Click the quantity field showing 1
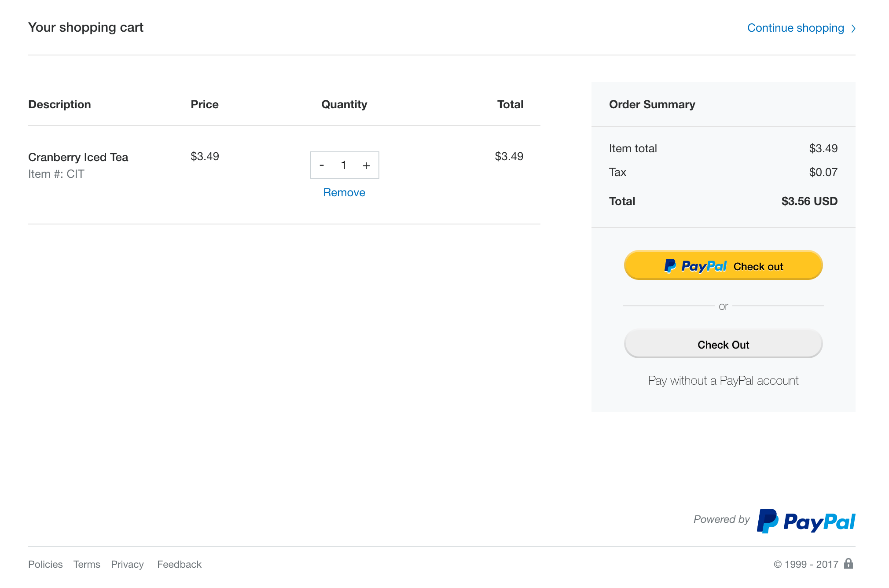This screenshot has width=889, height=588. [343, 165]
